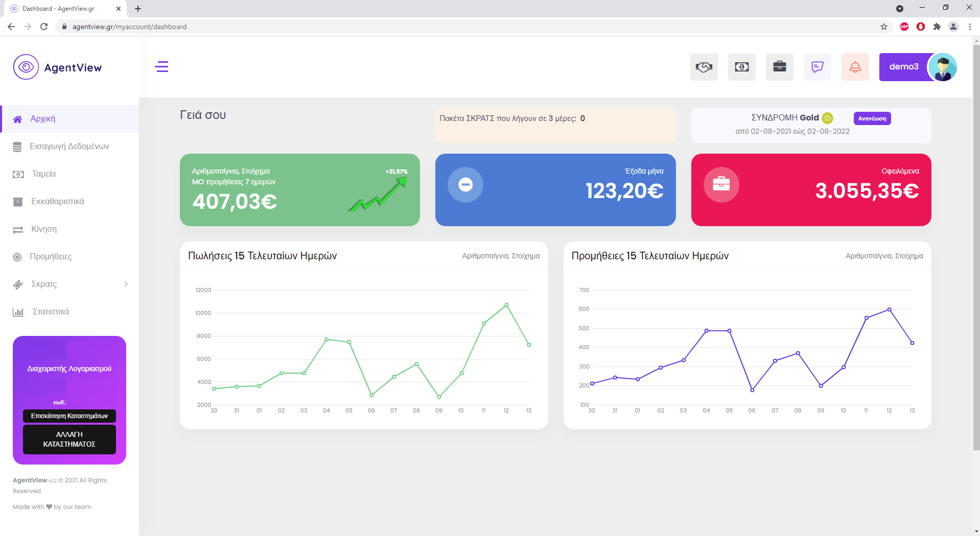Click the minus icon on Έξοδα μήνα card
The height and width of the screenshot is (536, 980).
coord(465,184)
